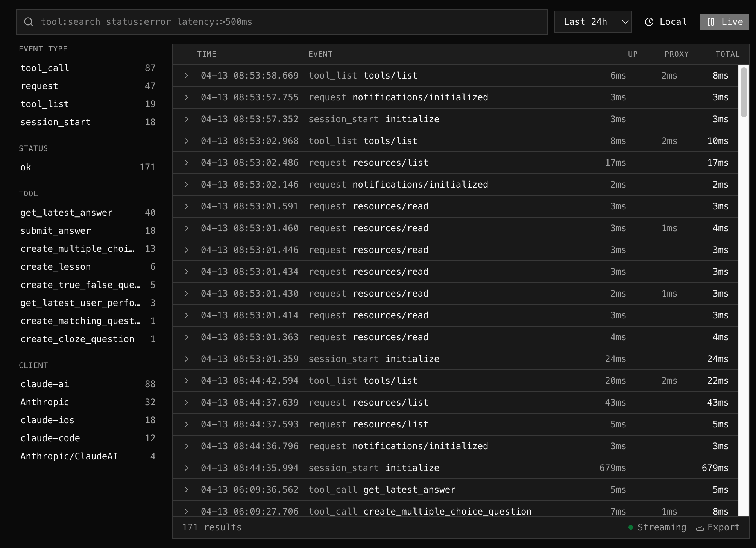Filter by claude-ios client
Image resolution: width=756 pixels, height=548 pixels.
click(x=88, y=420)
